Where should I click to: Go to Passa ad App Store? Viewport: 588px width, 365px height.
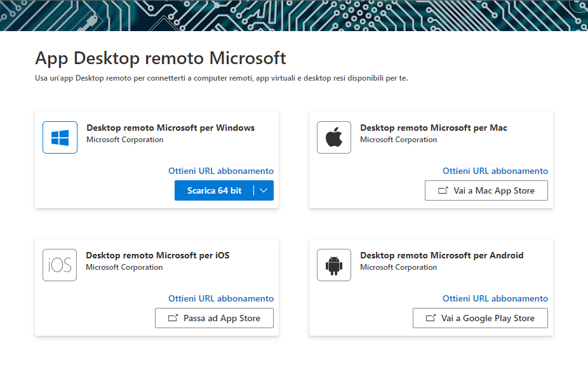[214, 318]
